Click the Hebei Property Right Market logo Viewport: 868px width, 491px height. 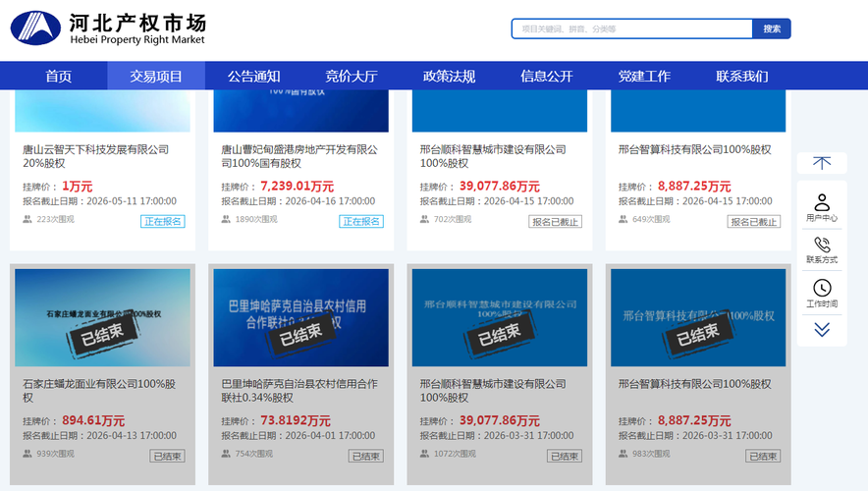tap(108, 28)
